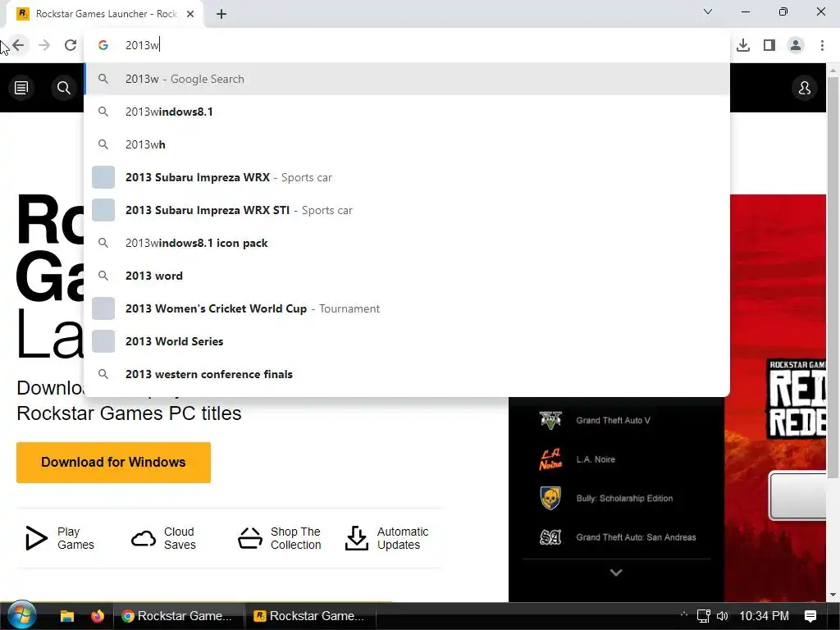Click the taskbar clock 10:34 PM
Viewport: 840px width, 630px height.
click(x=764, y=616)
